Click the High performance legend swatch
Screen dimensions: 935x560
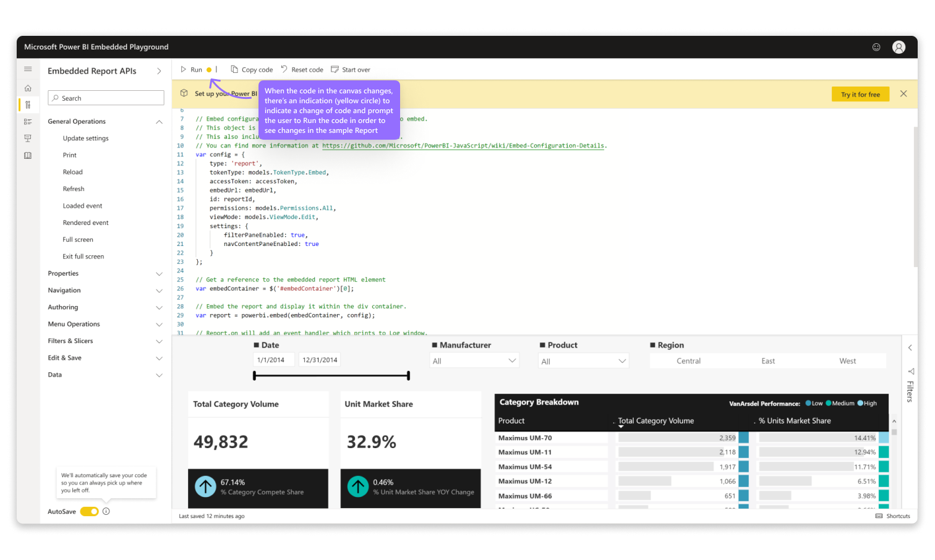pos(860,403)
